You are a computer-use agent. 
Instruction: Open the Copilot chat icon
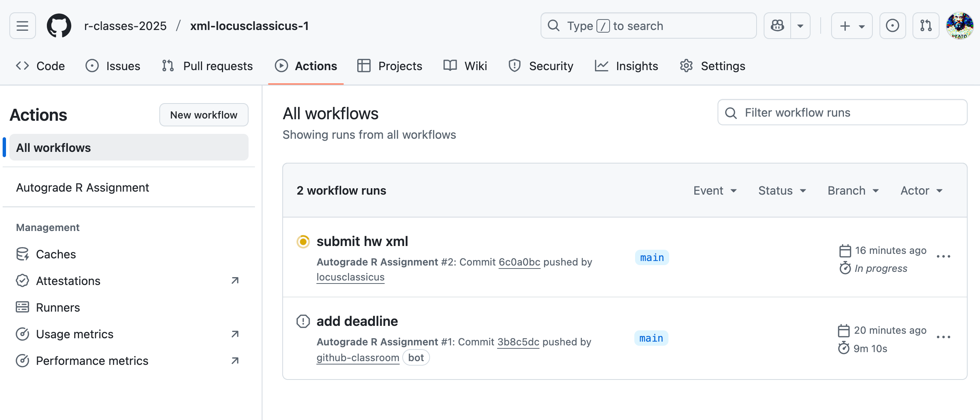(777, 26)
